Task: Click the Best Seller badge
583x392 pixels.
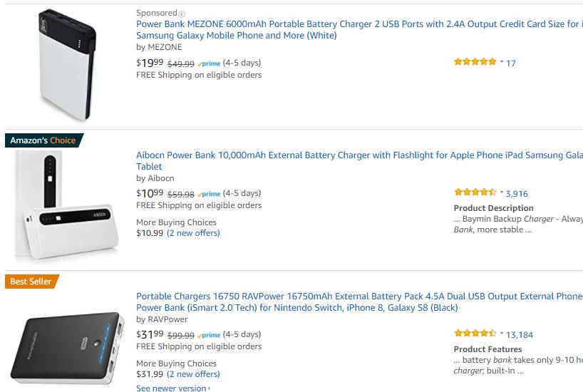Action: (31, 282)
